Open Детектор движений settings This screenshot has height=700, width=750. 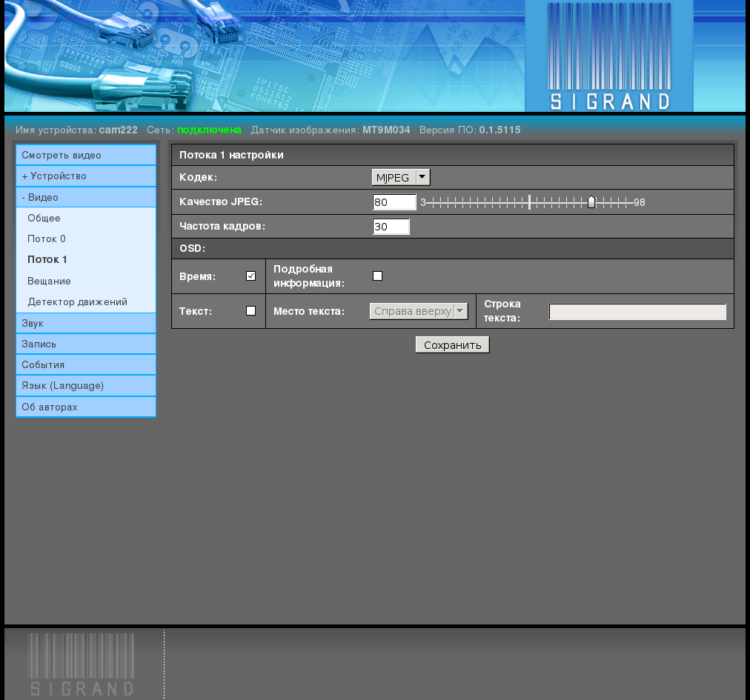coord(78,301)
